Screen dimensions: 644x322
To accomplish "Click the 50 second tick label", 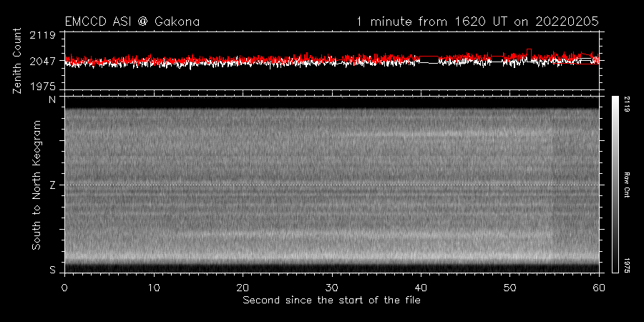I will pyautogui.click(x=509, y=287).
